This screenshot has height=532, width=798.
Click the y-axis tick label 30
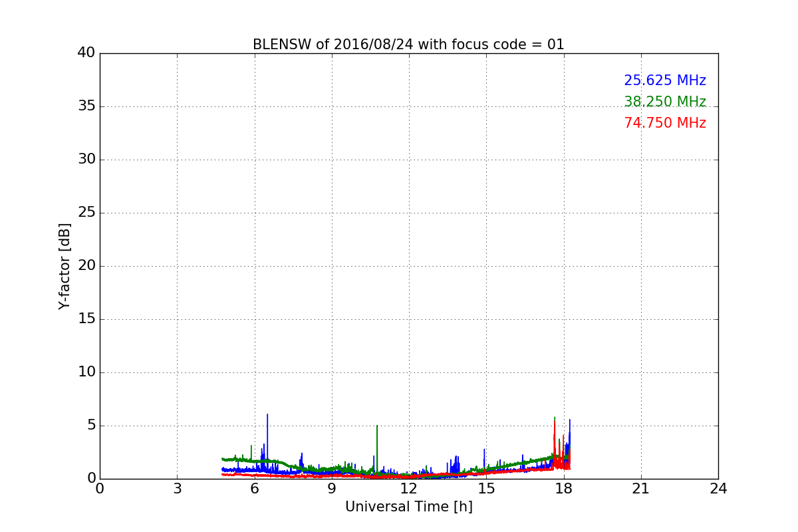coord(86,160)
